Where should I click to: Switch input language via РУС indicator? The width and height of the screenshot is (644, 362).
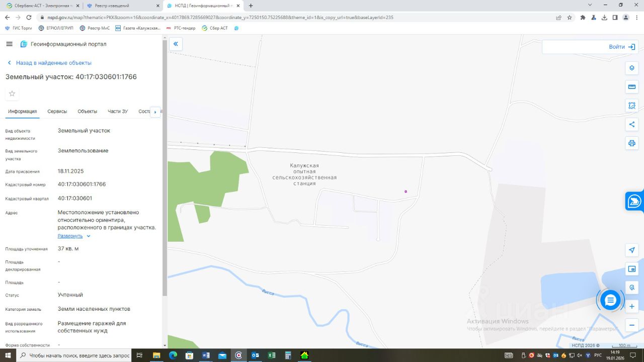pos(598,355)
